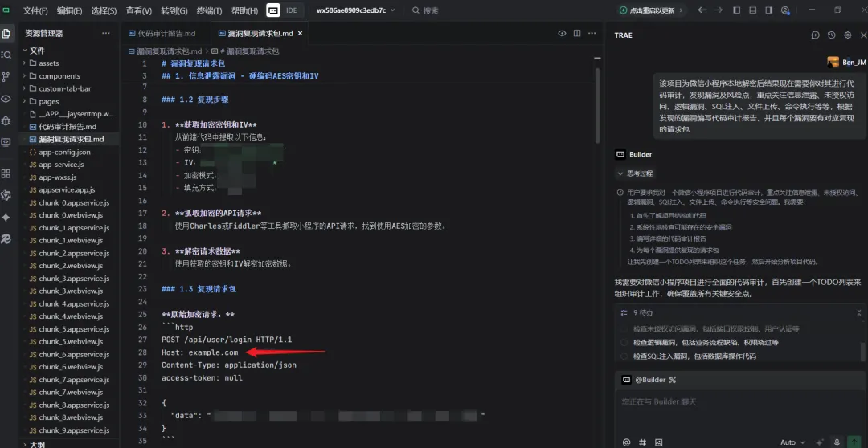Collapse the 9 待办 todo list
Screen dimensions: 868x448
pyautogui.click(x=859, y=312)
